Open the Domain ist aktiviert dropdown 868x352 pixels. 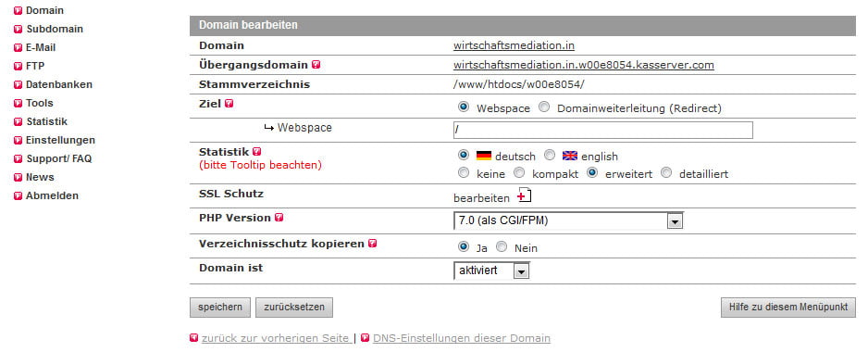tap(491, 270)
